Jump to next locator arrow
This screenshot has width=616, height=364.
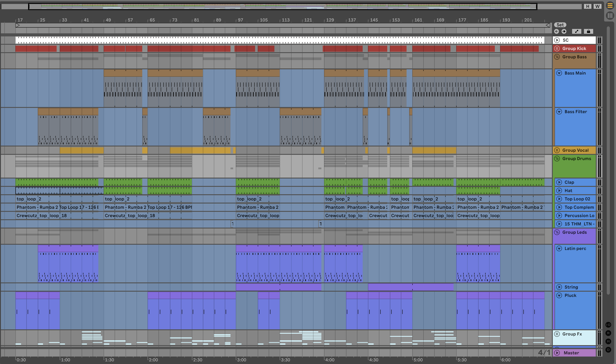564,31
